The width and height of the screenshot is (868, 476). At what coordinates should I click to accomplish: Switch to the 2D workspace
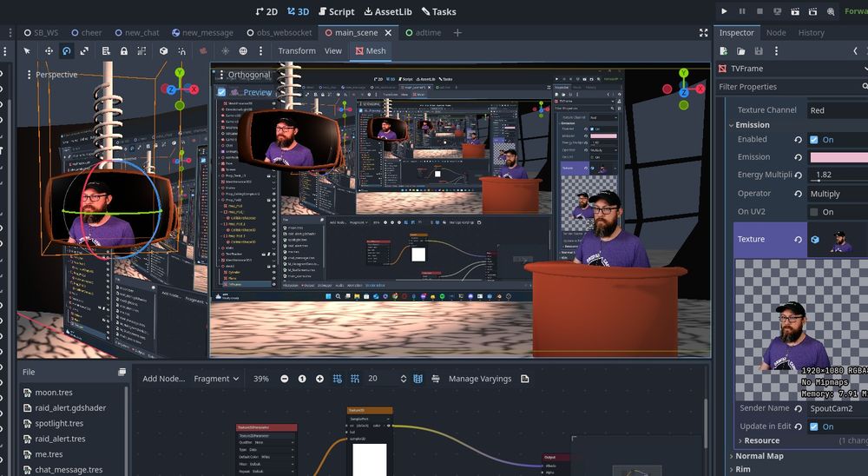click(x=266, y=11)
